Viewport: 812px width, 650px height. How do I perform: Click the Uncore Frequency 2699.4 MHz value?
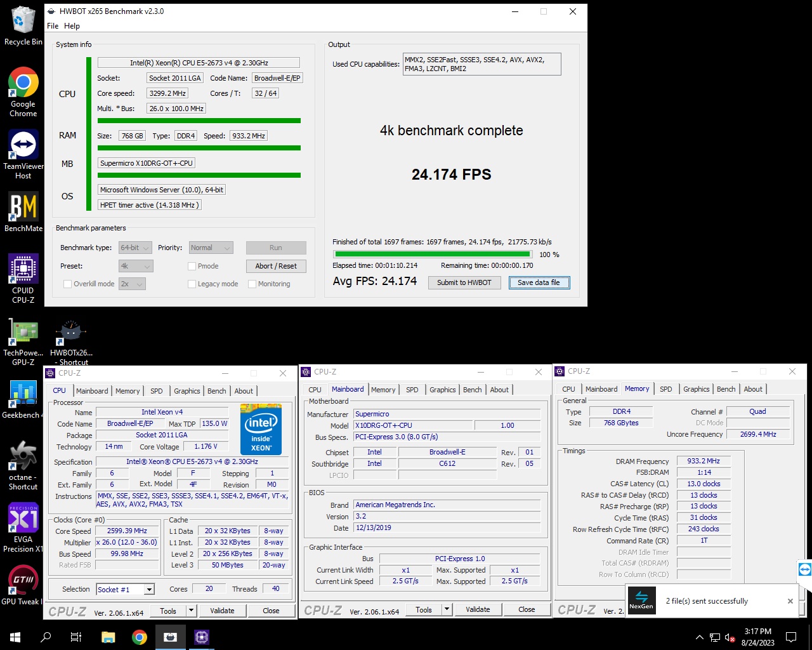758,434
